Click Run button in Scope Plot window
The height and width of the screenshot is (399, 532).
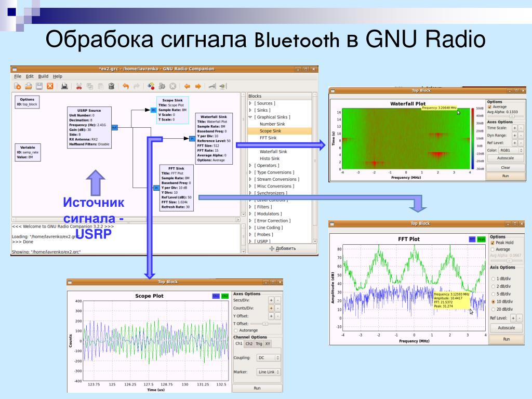(257, 388)
